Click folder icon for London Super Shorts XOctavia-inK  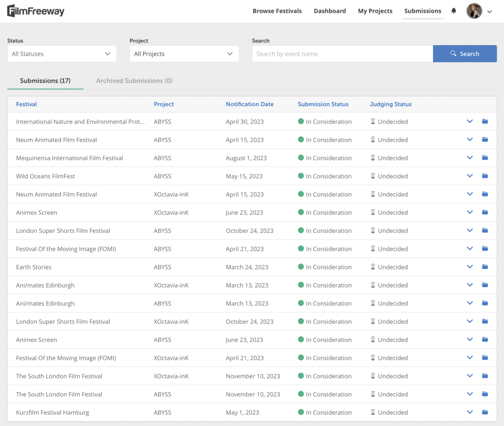tap(485, 321)
